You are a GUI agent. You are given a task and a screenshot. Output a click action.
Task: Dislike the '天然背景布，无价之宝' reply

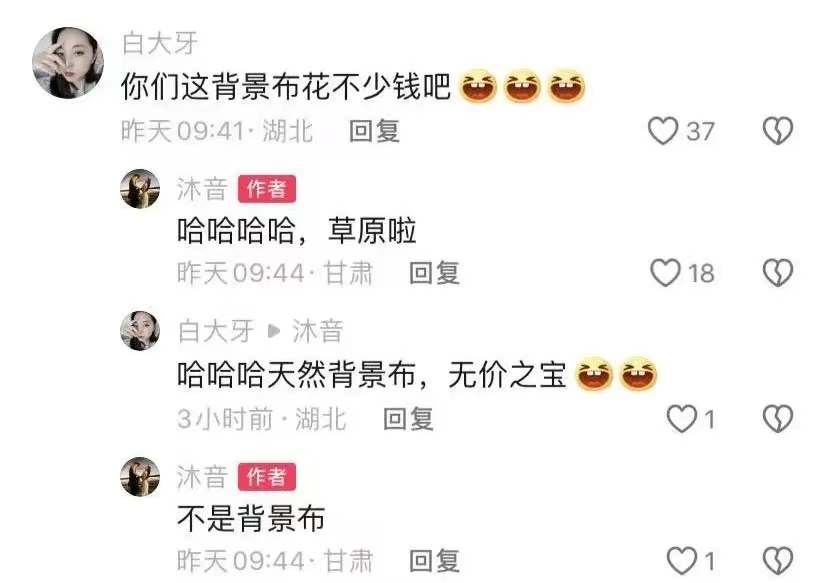click(778, 419)
